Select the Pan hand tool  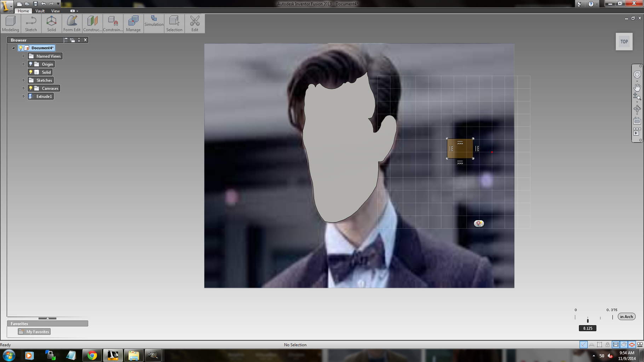point(637,87)
